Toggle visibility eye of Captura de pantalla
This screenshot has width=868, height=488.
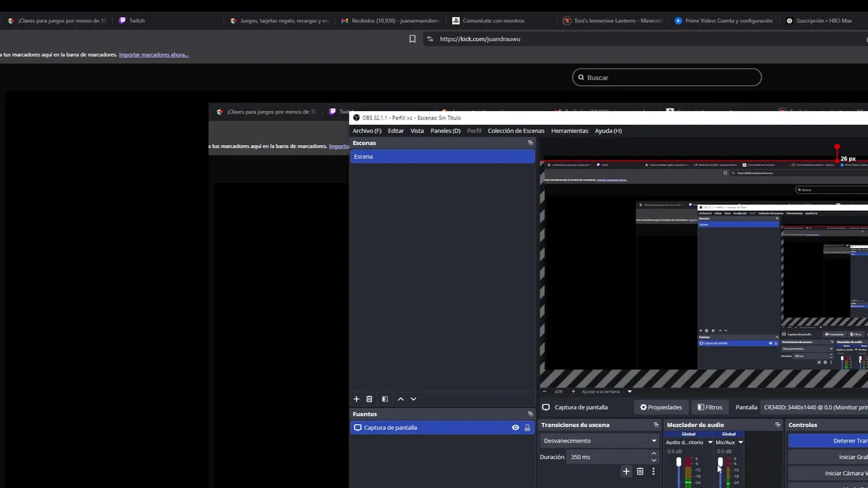coord(515,428)
